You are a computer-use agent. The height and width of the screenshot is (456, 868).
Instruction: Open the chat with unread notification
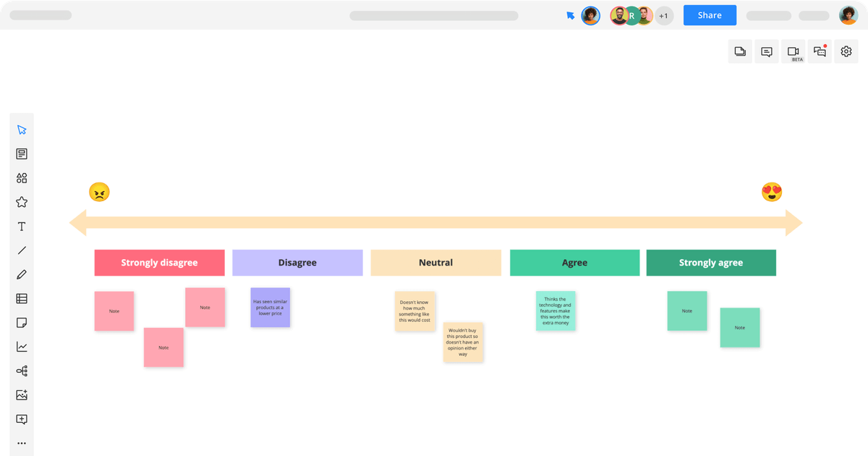[820, 51]
